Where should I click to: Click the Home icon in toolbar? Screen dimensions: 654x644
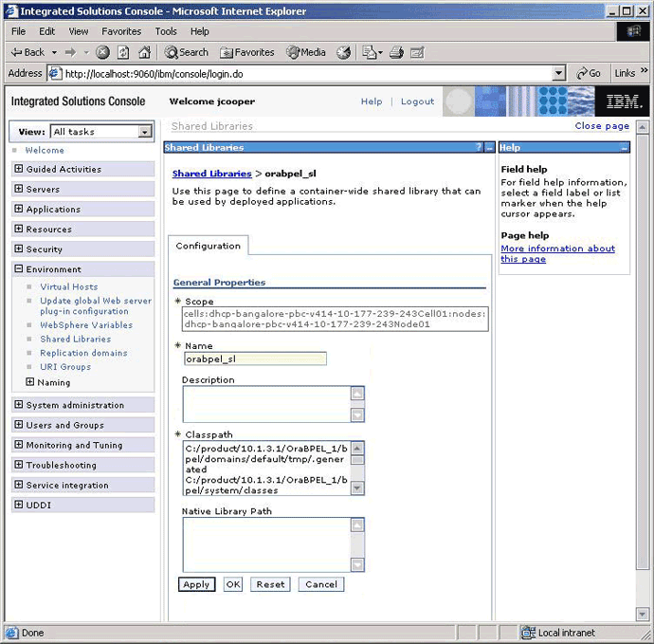point(144,52)
